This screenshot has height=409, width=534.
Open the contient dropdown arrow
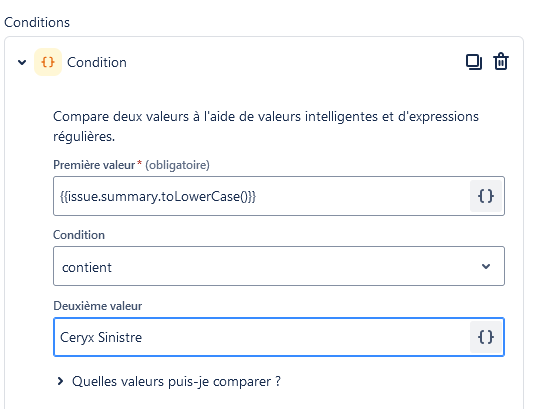(486, 266)
